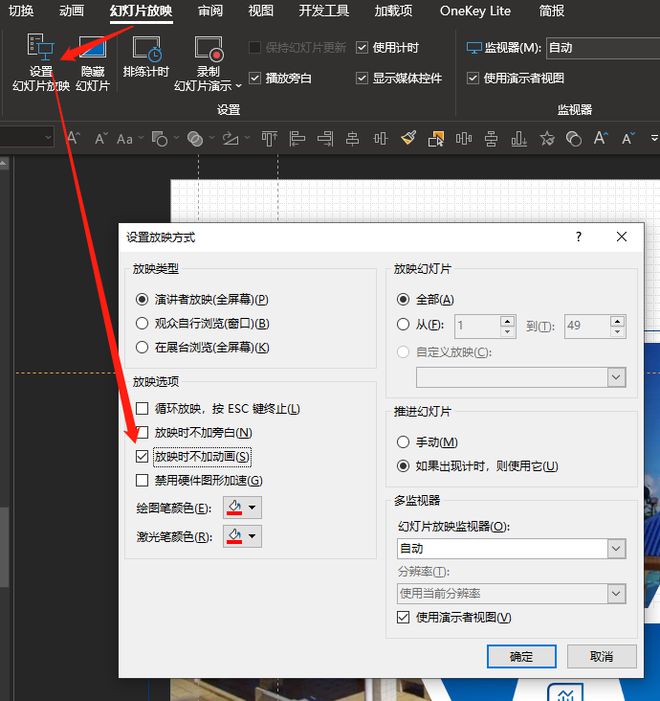Click the align right icon

click(325, 139)
